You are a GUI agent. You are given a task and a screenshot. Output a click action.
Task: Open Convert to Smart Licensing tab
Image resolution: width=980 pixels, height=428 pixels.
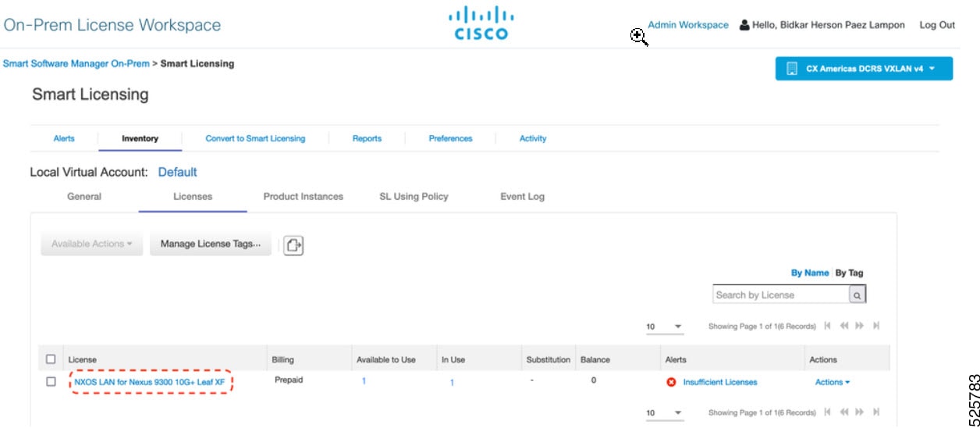pos(255,138)
